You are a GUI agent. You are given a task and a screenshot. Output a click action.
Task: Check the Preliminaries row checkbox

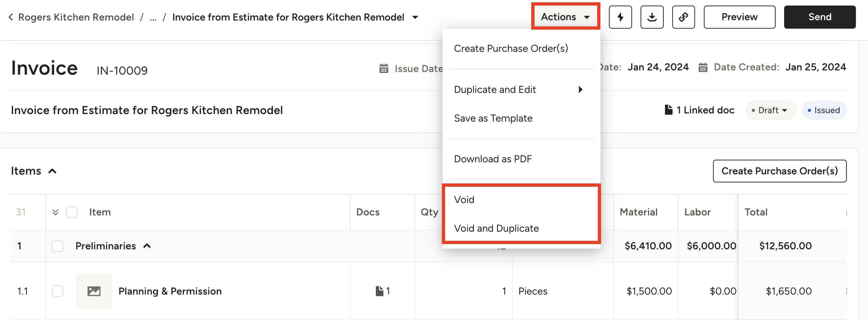58,246
